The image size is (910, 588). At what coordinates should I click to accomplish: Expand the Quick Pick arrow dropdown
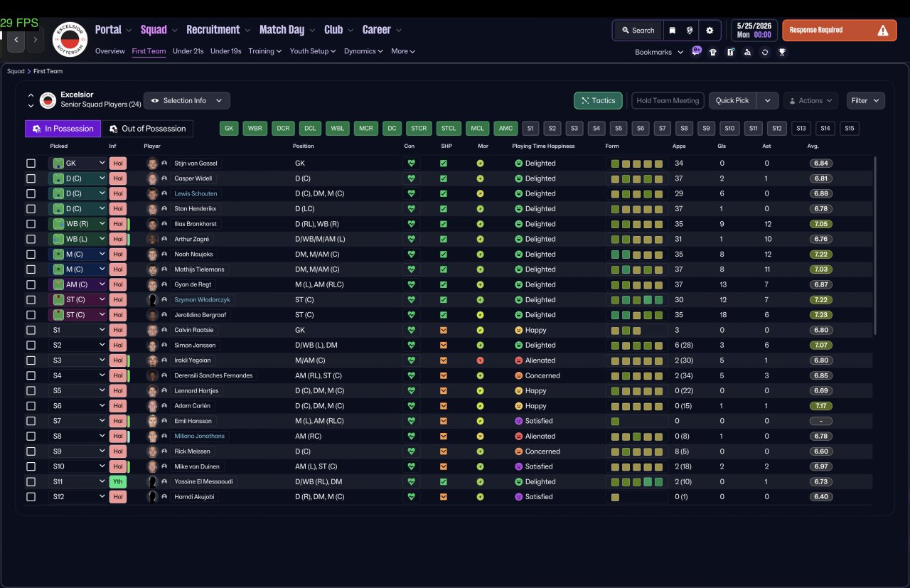pyautogui.click(x=767, y=100)
